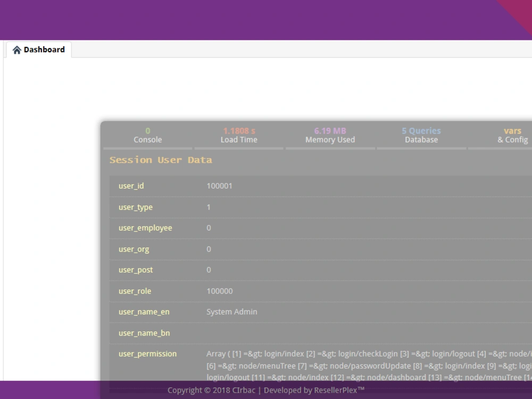Select the user_id label in the session table
This screenshot has width=532, height=399.
coord(131,186)
